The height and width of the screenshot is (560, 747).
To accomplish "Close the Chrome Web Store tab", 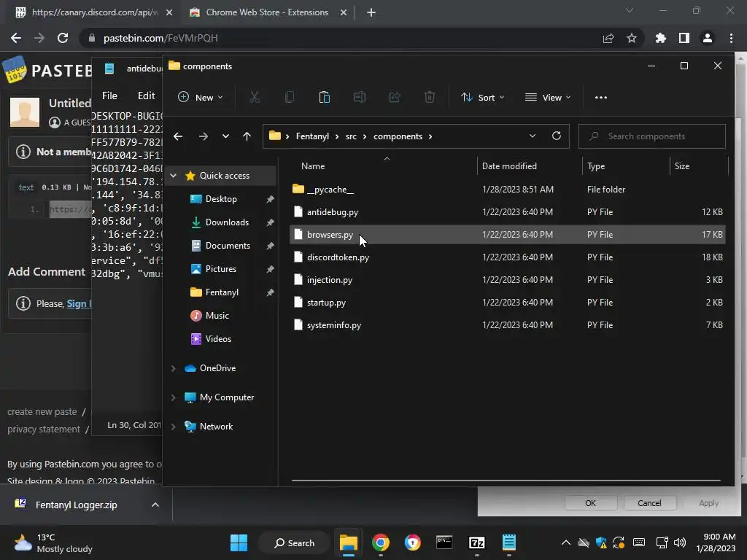I will [x=344, y=12].
